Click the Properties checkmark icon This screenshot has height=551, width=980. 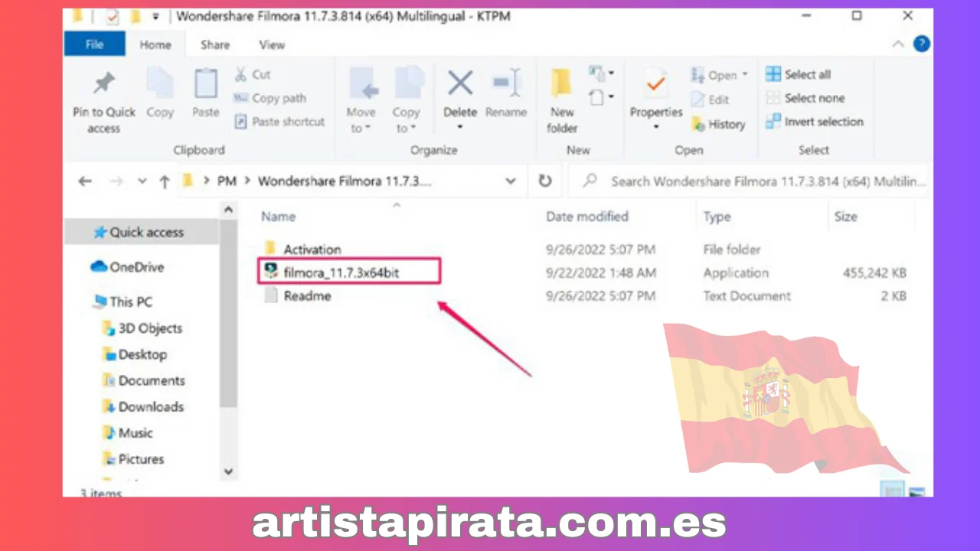pos(655,83)
